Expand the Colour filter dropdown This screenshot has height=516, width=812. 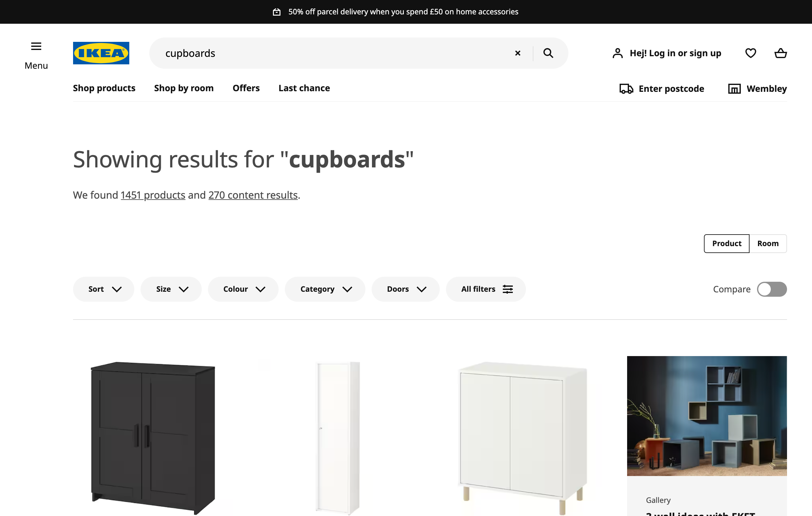pos(243,289)
